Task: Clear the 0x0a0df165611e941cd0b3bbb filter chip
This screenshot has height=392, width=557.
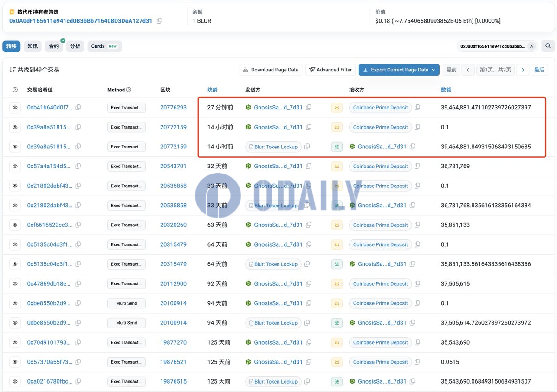Action: 531,46
